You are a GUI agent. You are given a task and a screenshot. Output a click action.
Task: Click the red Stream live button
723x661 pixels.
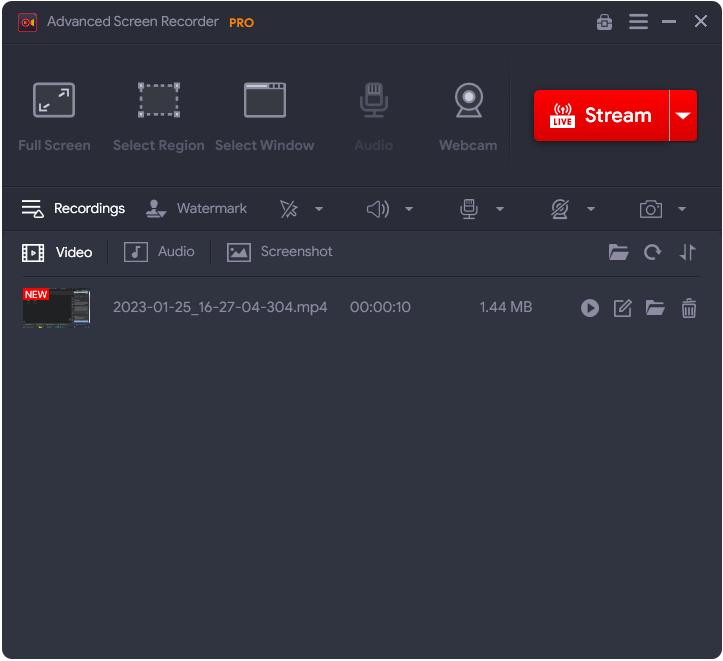point(601,115)
